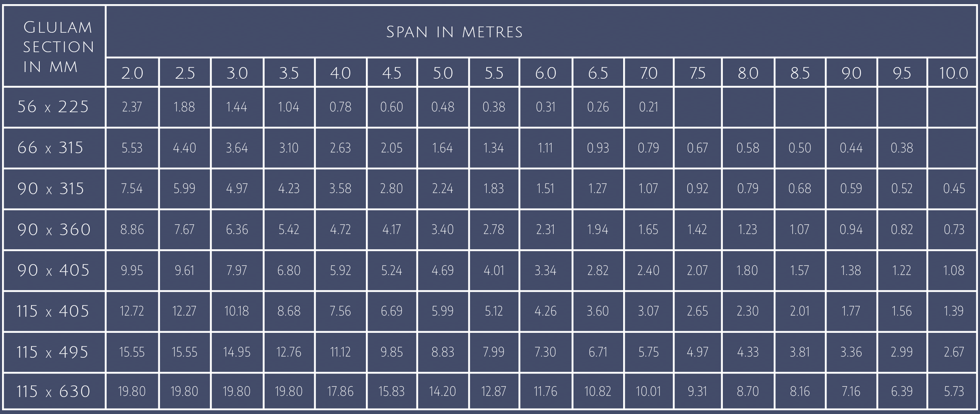The image size is (980, 414).
Task: Select the 2.0 span column header
Action: [132, 73]
